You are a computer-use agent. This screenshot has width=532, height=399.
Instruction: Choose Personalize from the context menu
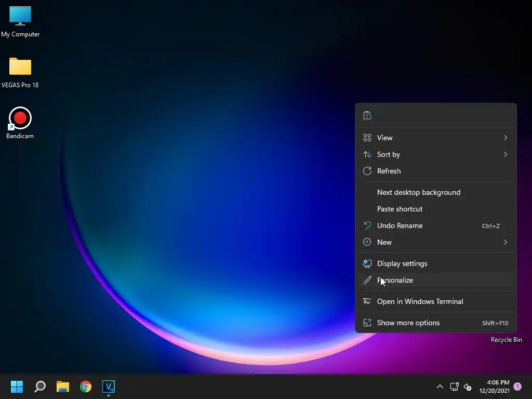click(x=436, y=280)
